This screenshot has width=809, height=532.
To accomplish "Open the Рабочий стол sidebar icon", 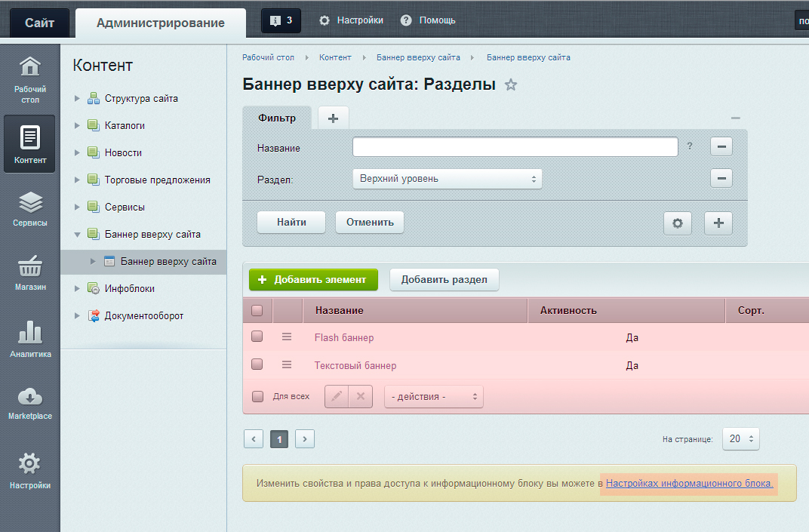I will click(30, 79).
